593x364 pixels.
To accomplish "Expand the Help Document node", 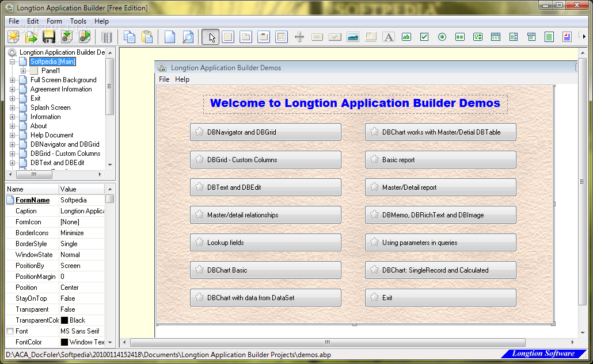I will [x=12, y=135].
